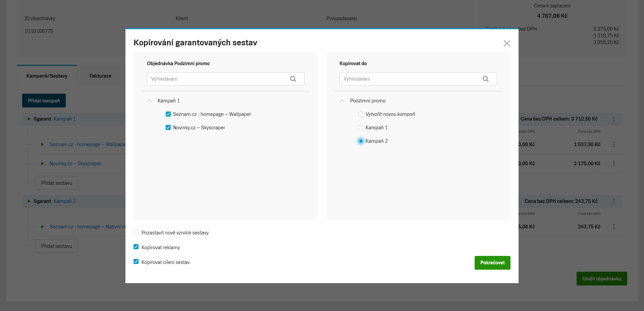Image resolution: width=644 pixels, height=311 pixels.
Task: Uncheck Novinky.cz – Skyscraper checkbox
Action: point(168,128)
